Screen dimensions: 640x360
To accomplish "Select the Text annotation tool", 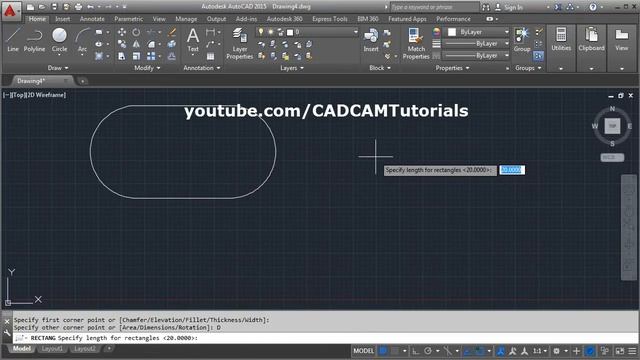I will [x=193, y=40].
